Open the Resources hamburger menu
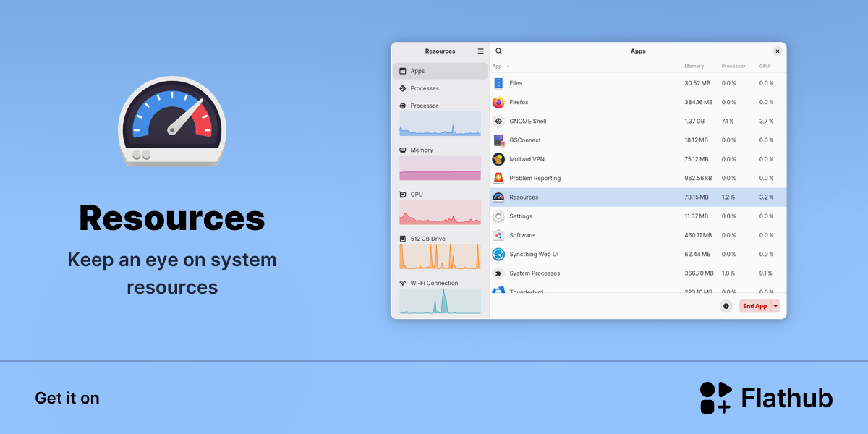This screenshot has width=868, height=434. [x=480, y=51]
